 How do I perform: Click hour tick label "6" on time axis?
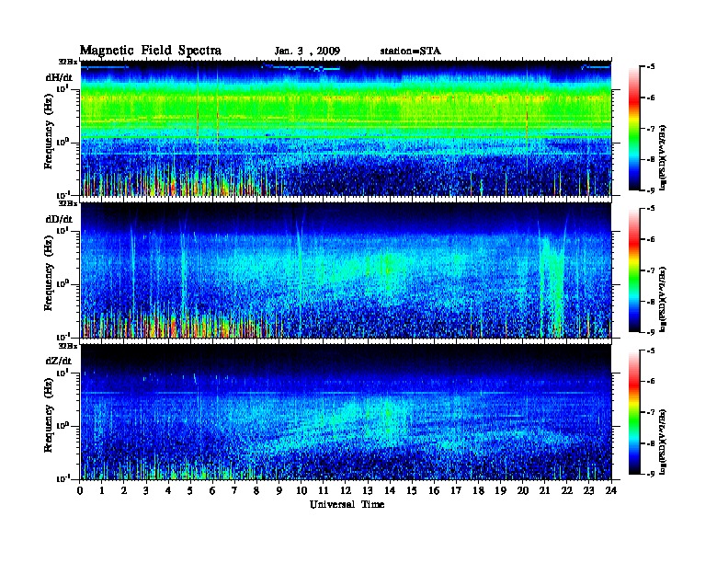pyautogui.click(x=212, y=491)
